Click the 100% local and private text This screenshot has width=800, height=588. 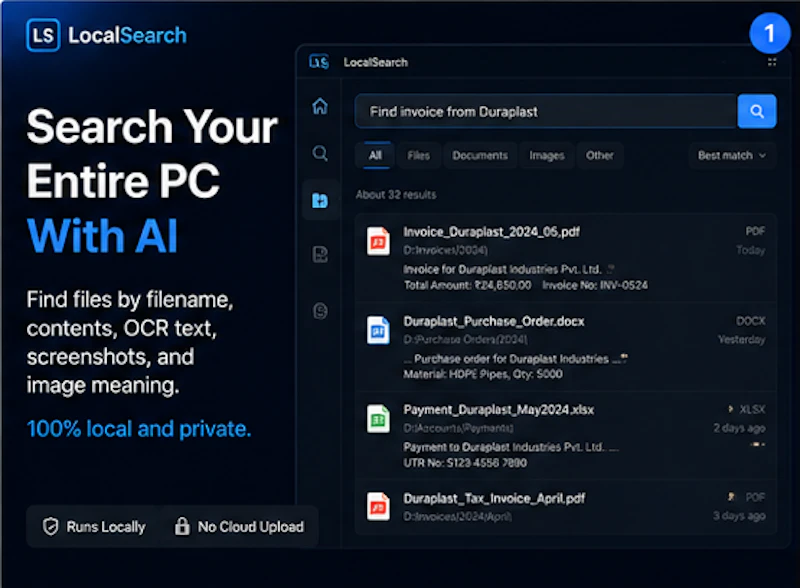(x=139, y=429)
